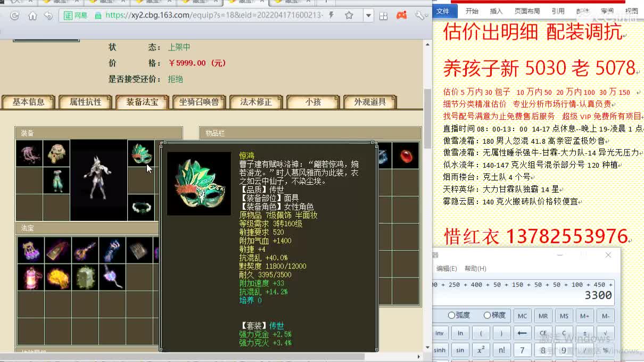644x362 pixels.
Task: Select the 梯度 radio button in calculator
Action: point(494,315)
